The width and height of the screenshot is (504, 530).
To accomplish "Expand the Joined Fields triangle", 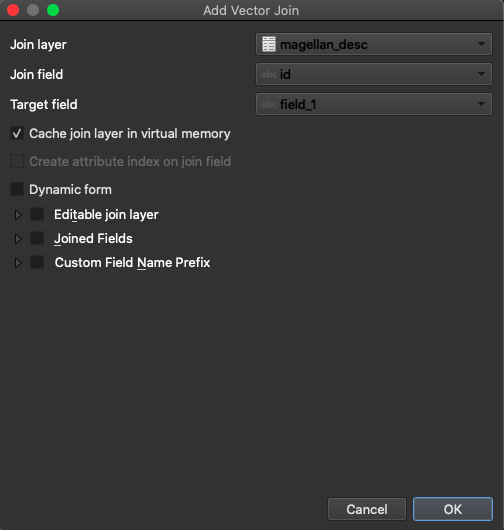I will click(18, 239).
